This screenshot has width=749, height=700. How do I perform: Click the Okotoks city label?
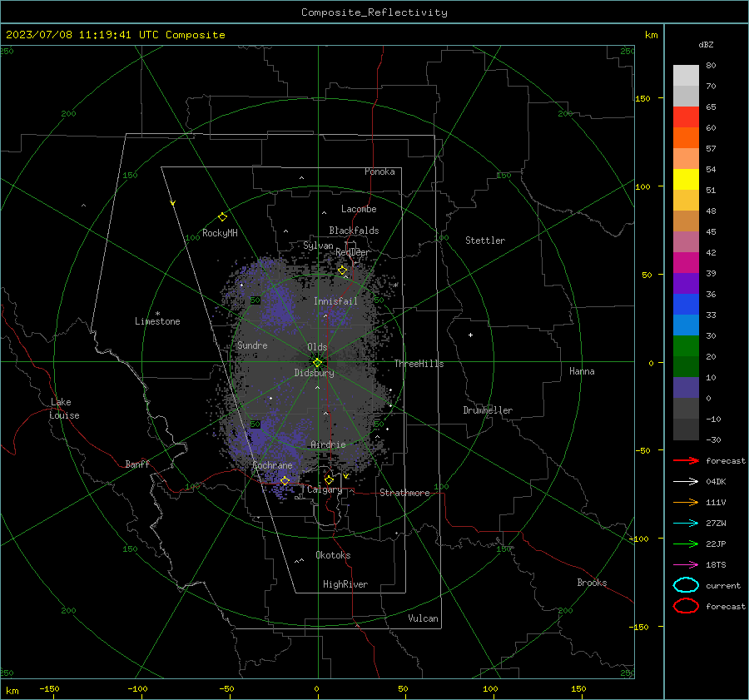pos(333,555)
